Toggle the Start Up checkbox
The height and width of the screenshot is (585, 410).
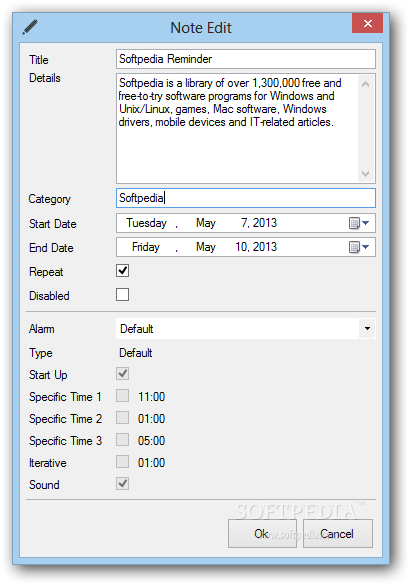122,373
